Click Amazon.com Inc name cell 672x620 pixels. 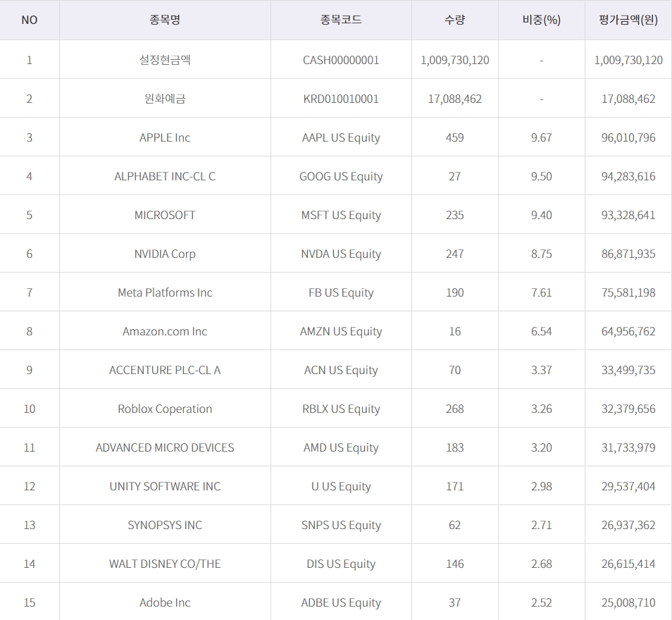click(165, 331)
